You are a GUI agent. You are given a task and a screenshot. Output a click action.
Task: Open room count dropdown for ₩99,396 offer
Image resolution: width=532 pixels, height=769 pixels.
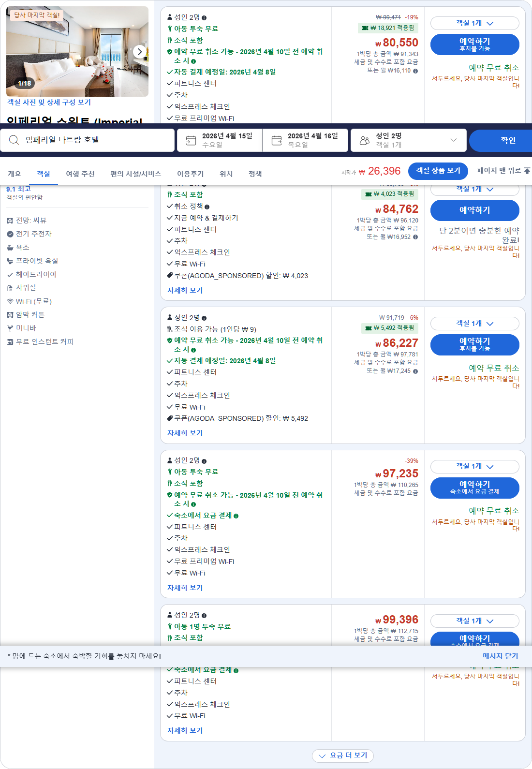click(x=475, y=621)
